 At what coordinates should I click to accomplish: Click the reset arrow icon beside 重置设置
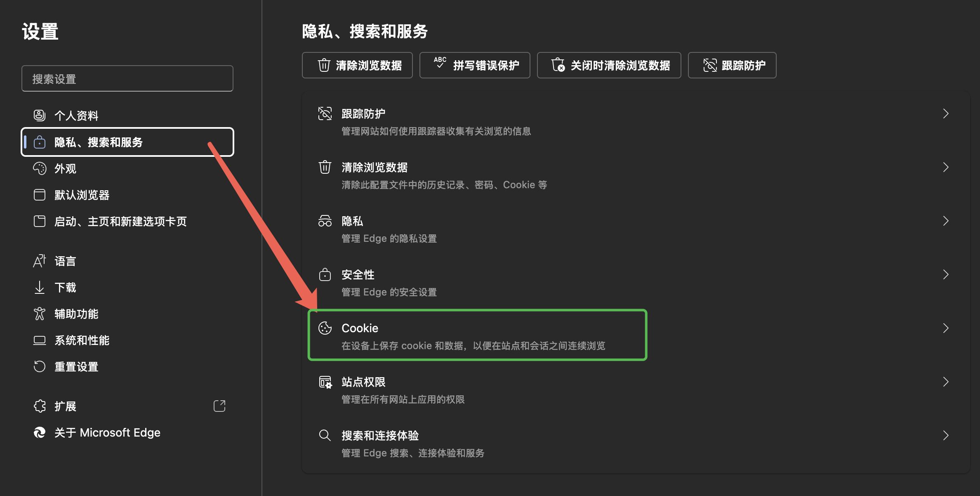pyautogui.click(x=40, y=366)
